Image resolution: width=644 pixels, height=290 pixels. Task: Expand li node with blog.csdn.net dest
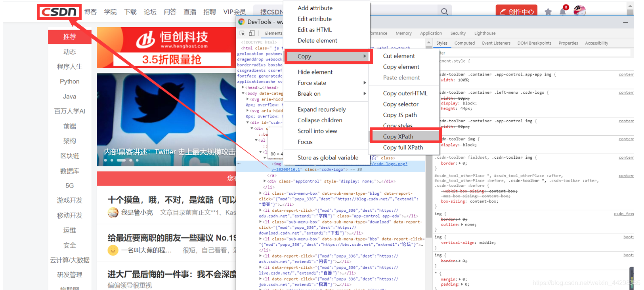point(260,193)
